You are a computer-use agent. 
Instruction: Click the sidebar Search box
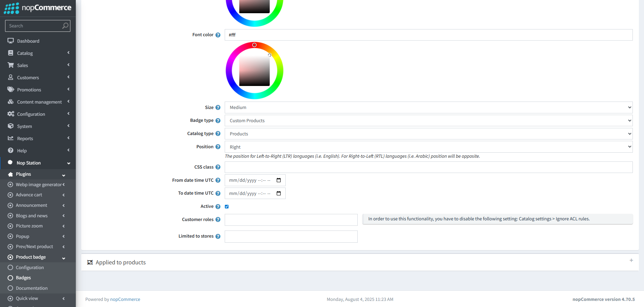coord(38,26)
